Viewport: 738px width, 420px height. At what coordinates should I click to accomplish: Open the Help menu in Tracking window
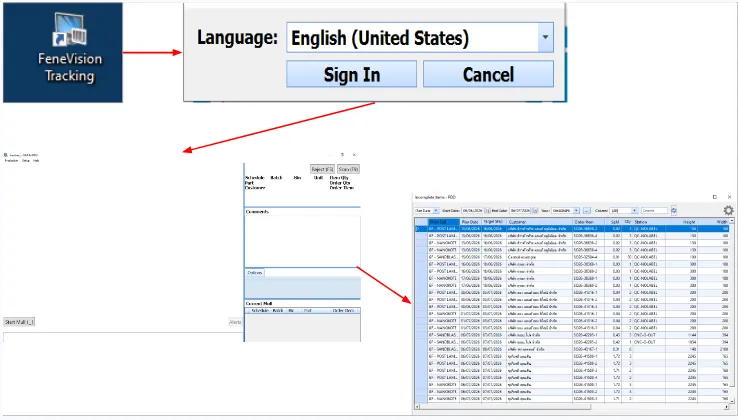click(x=36, y=161)
